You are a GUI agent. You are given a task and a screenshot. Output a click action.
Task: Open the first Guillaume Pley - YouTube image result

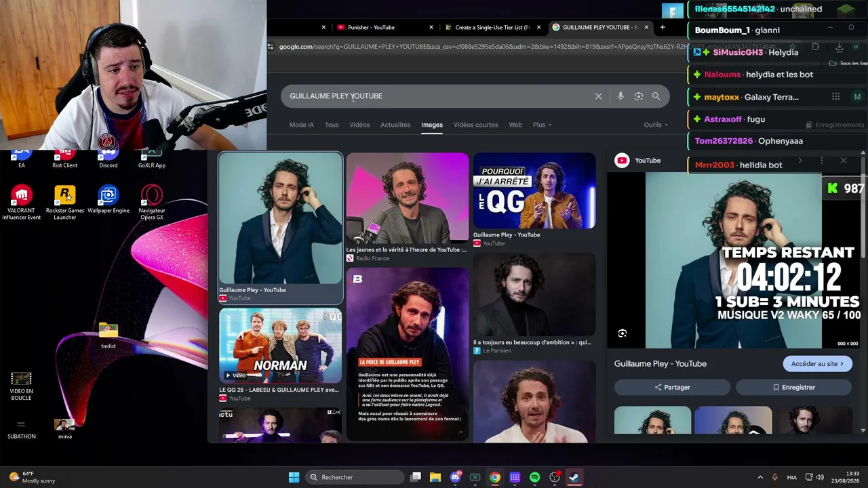pyautogui.click(x=280, y=218)
